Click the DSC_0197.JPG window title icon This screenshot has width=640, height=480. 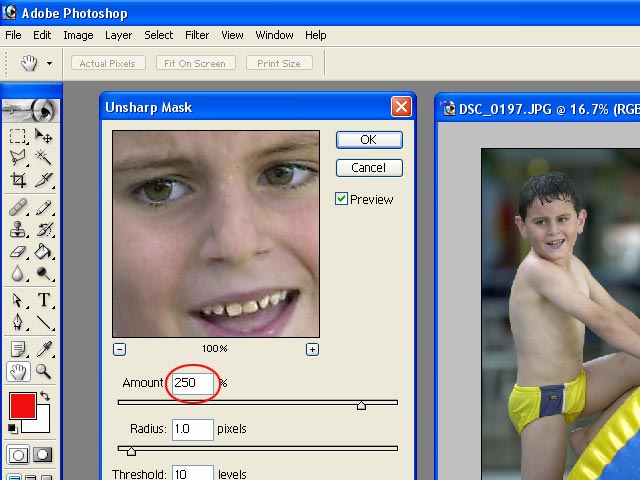tap(449, 109)
